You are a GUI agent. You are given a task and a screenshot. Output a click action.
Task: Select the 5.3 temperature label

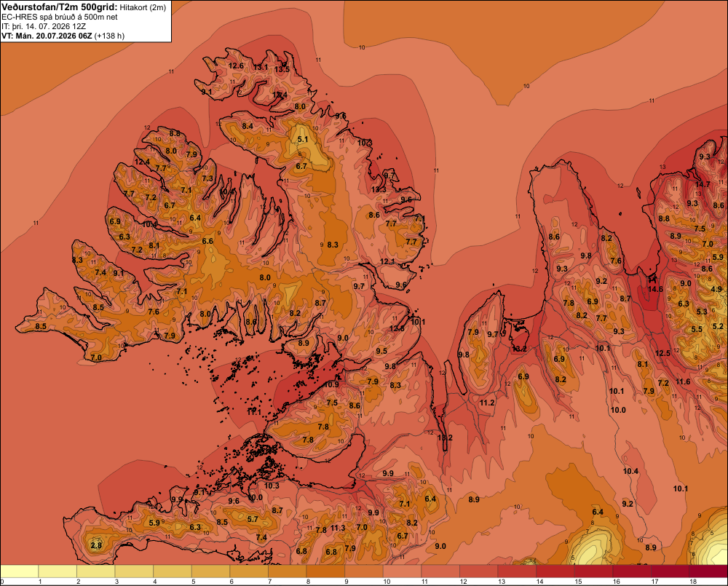[x=702, y=312]
